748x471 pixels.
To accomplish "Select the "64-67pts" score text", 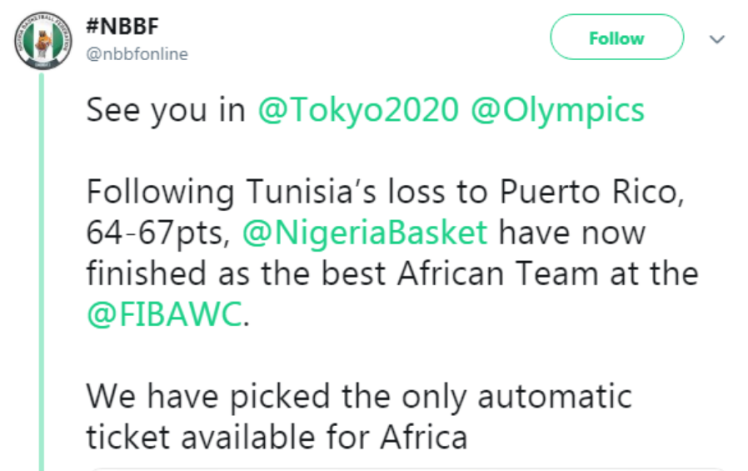I will pyautogui.click(x=158, y=233).
